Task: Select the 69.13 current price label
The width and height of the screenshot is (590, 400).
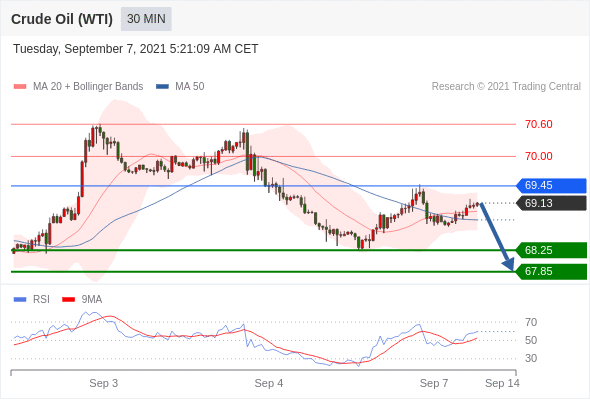Action: (550, 203)
